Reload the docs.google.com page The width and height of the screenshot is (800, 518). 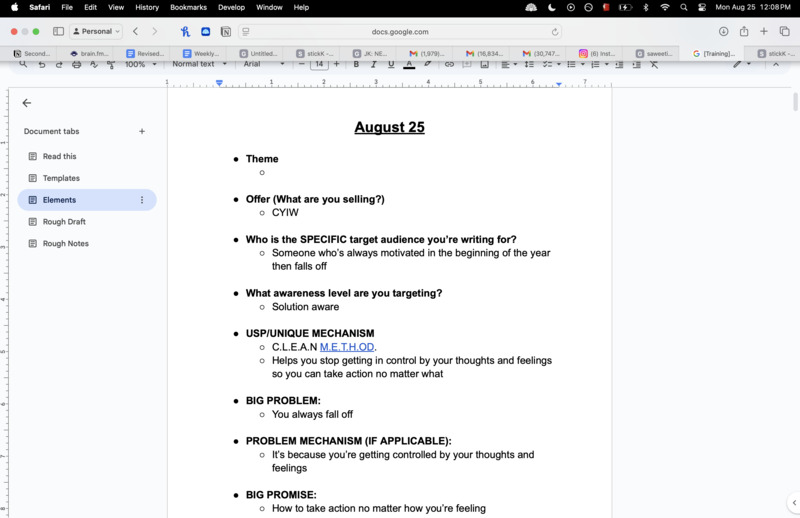click(555, 32)
